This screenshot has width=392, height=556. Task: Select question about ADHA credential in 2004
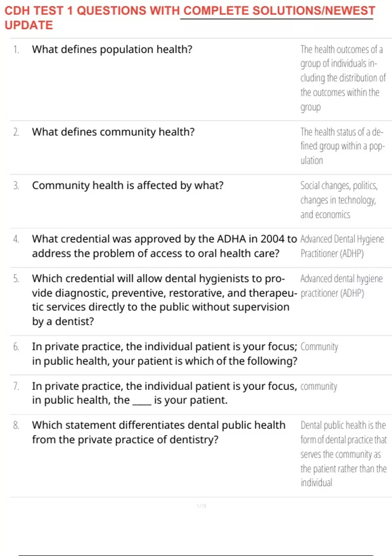pos(164,246)
